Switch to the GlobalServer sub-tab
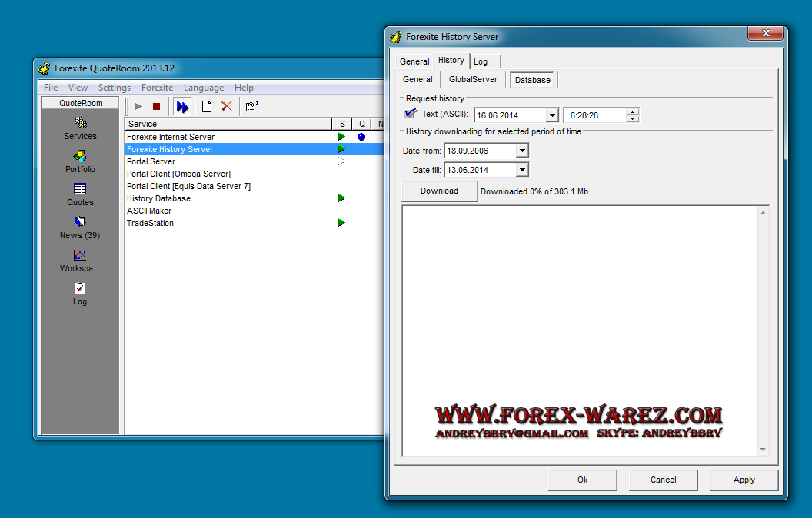Screen dimensions: 812x518 pyautogui.click(x=473, y=79)
